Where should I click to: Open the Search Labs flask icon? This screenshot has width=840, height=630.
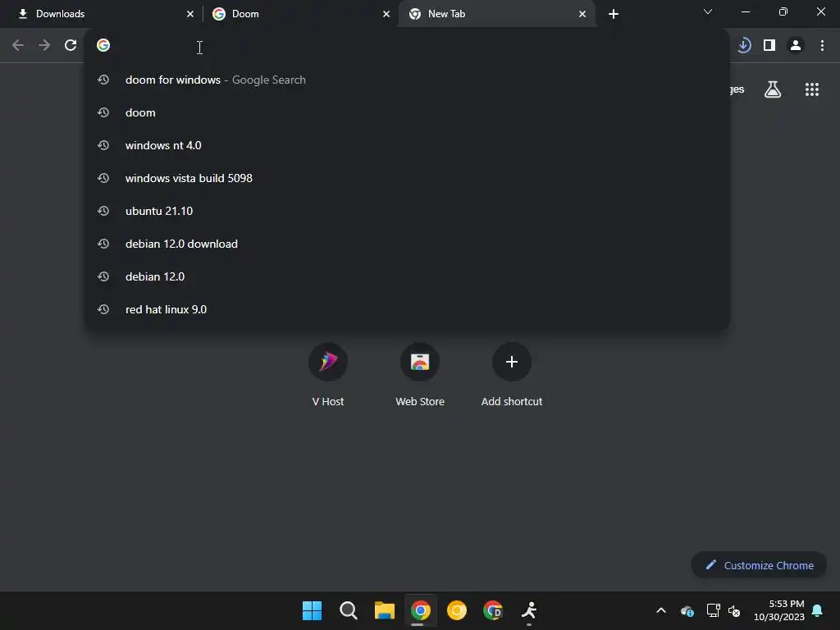[773, 89]
